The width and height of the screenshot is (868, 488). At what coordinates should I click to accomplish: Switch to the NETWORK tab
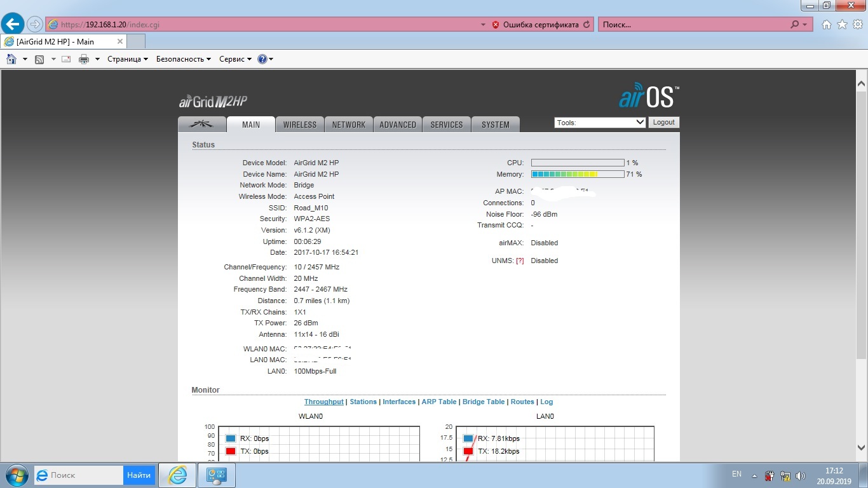(x=349, y=125)
